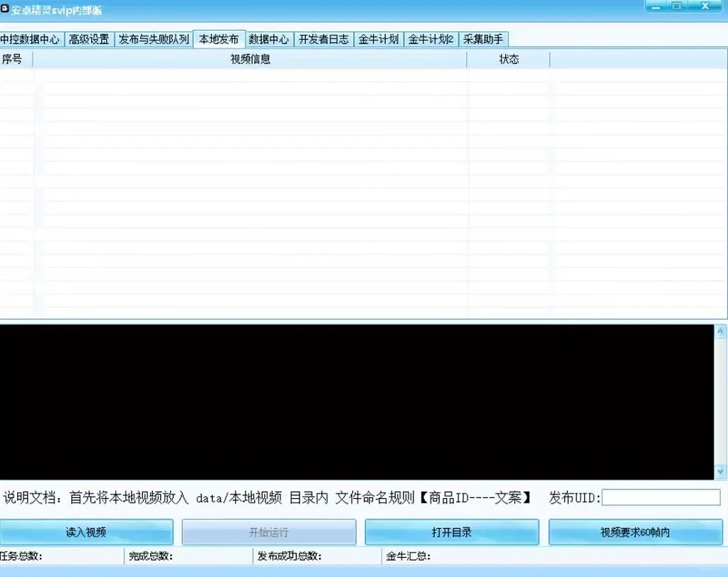Click the disabled 开始运行 button
The image size is (728, 577).
[269, 532]
